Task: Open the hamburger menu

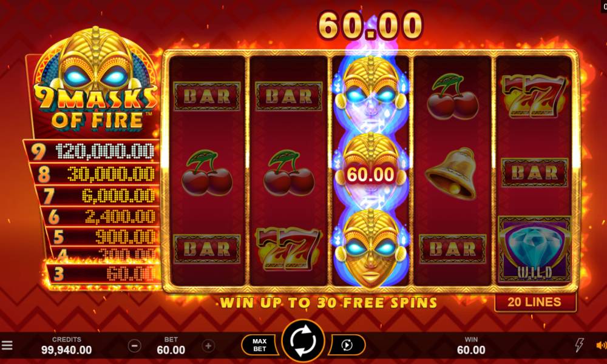Action: coord(7,345)
